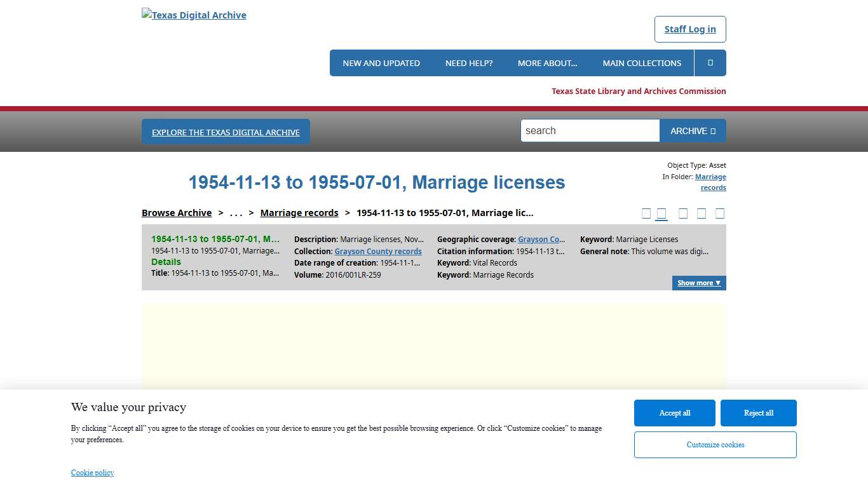868x488 pixels.
Task: Open the third display view icon
Action: (683, 213)
